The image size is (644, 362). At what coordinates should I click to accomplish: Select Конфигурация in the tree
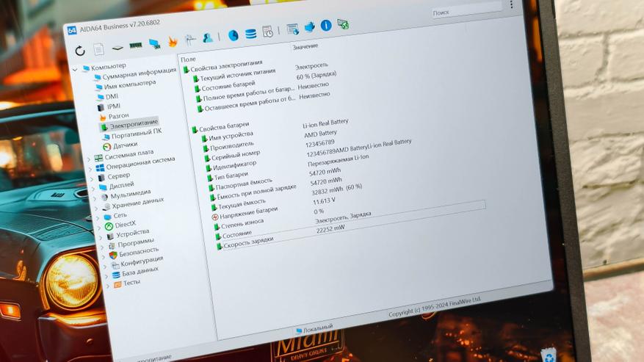click(x=142, y=261)
